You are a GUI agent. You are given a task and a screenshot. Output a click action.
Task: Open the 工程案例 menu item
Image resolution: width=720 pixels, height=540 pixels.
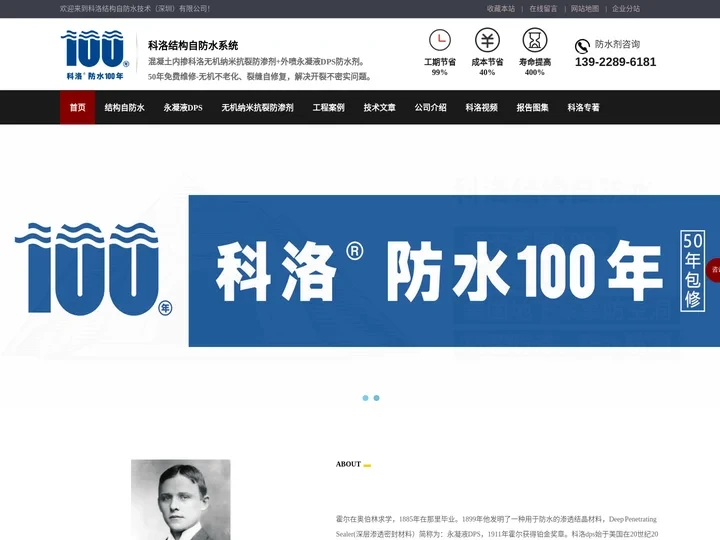click(328, 107)
